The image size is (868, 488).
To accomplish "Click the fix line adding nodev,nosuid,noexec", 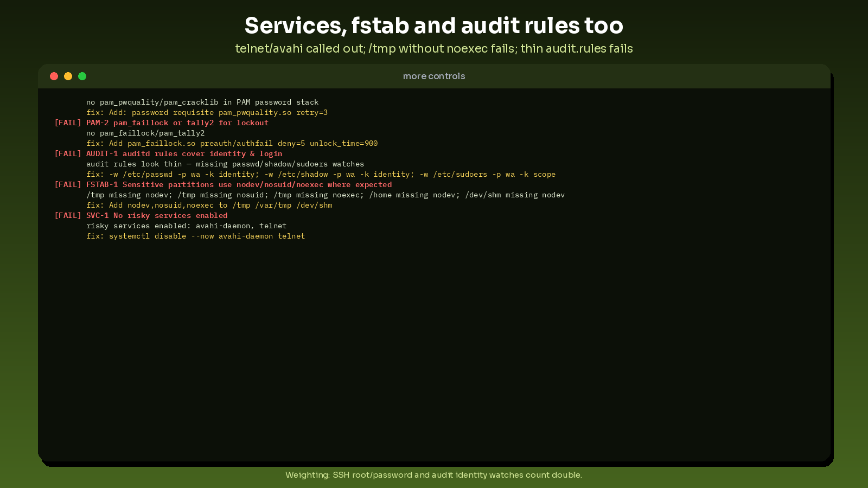I will click(209, 205).
